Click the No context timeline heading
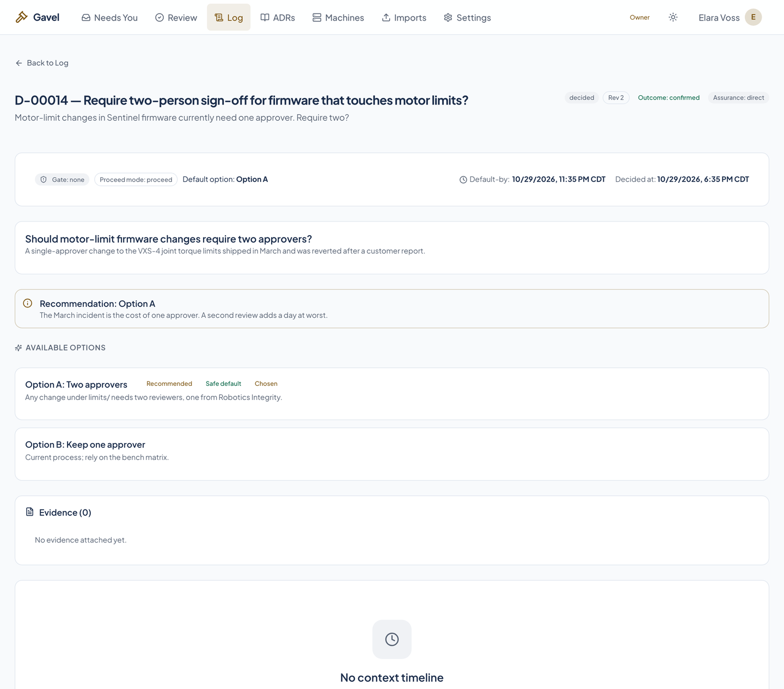The image size is (784, 689). pos(392,678)
